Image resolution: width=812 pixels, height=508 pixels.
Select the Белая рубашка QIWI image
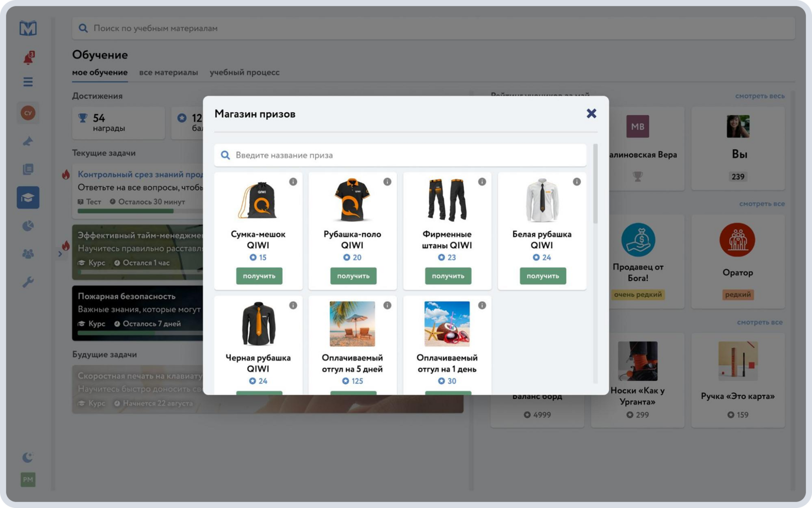[x=542, y=200]
